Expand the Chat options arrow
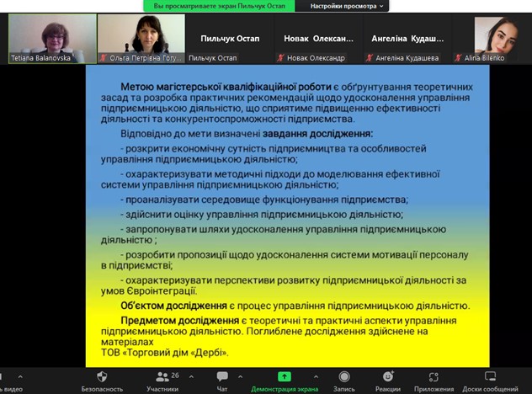Screen dimensions: 532x394 click(x=240, y=376)
